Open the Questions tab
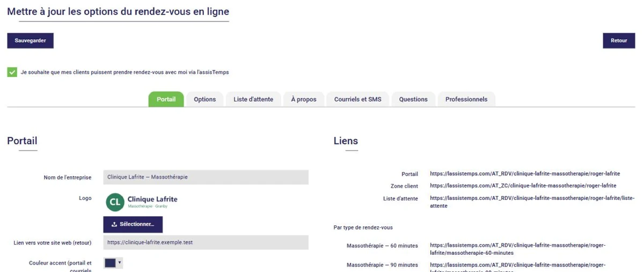Image resolution: width=644 pixels, height=272 pixels. click(413, 99)
